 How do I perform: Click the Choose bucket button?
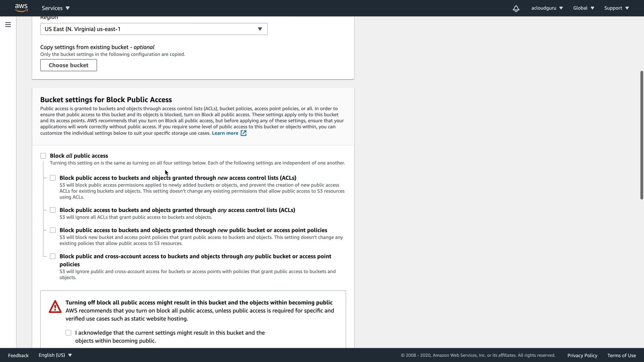(x=68, y=65)
